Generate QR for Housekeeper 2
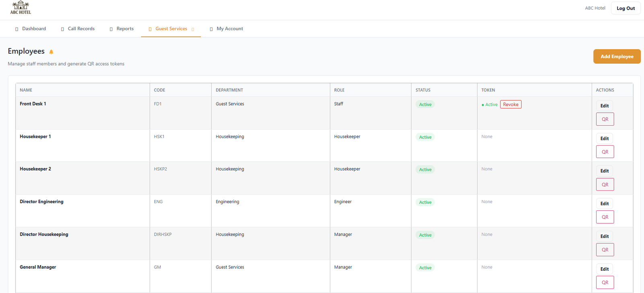 click(x=605, y=185)
